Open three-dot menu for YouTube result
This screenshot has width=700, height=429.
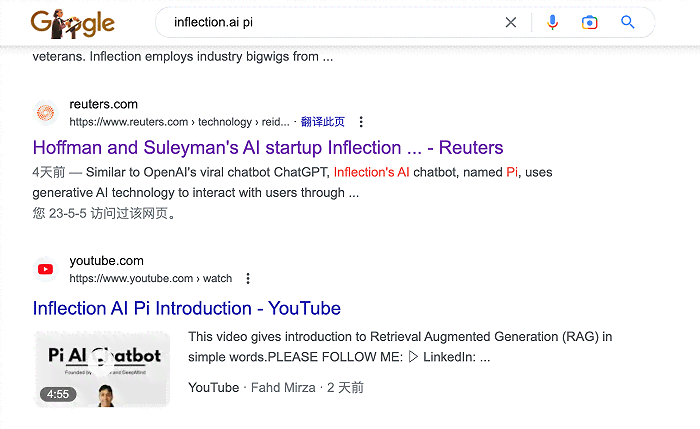pos(248,279)
